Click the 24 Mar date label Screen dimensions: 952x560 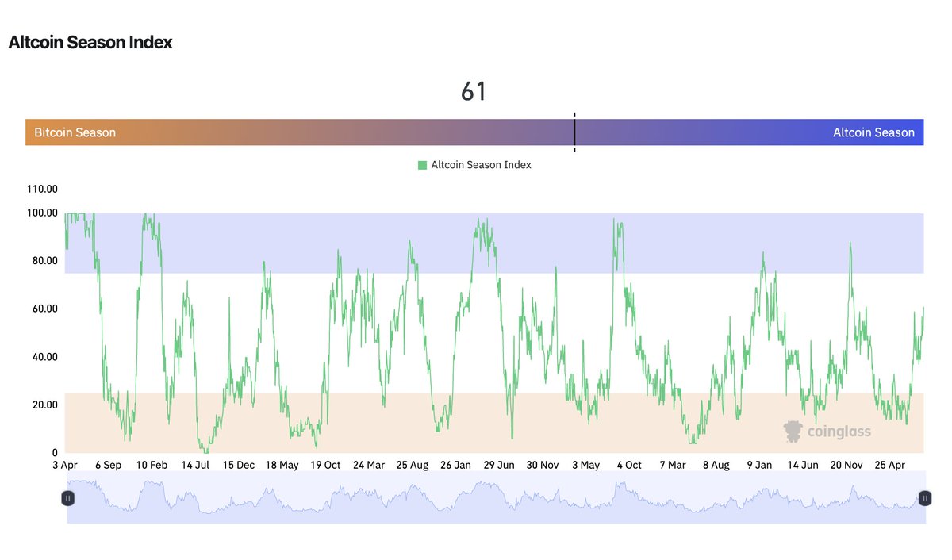click(369, 466)
